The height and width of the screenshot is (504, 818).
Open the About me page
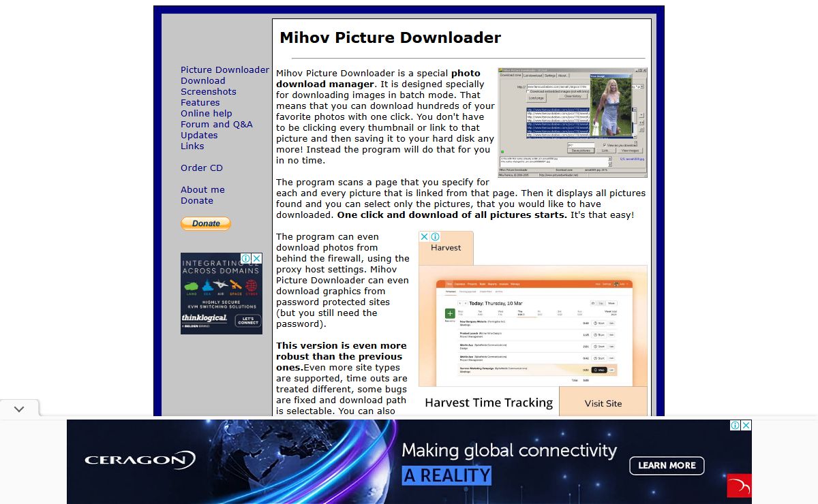point(202,190)
